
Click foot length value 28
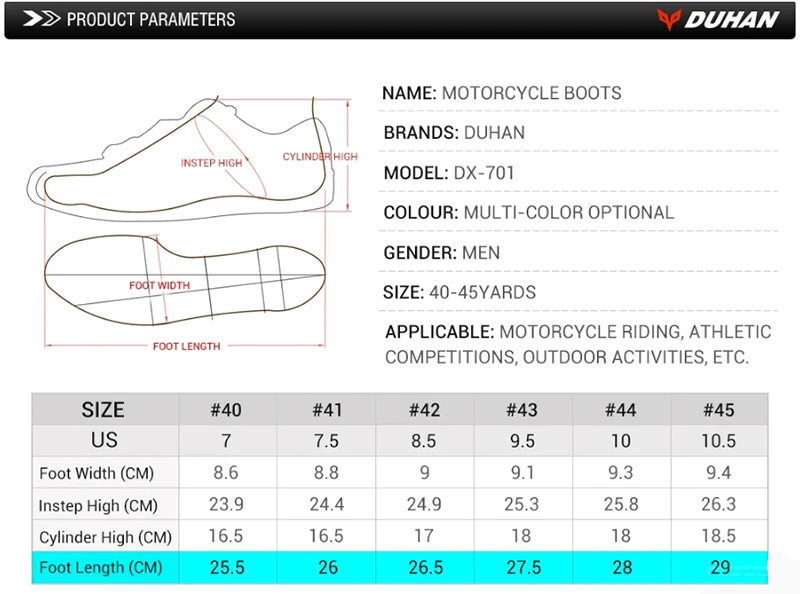[622, 567]
